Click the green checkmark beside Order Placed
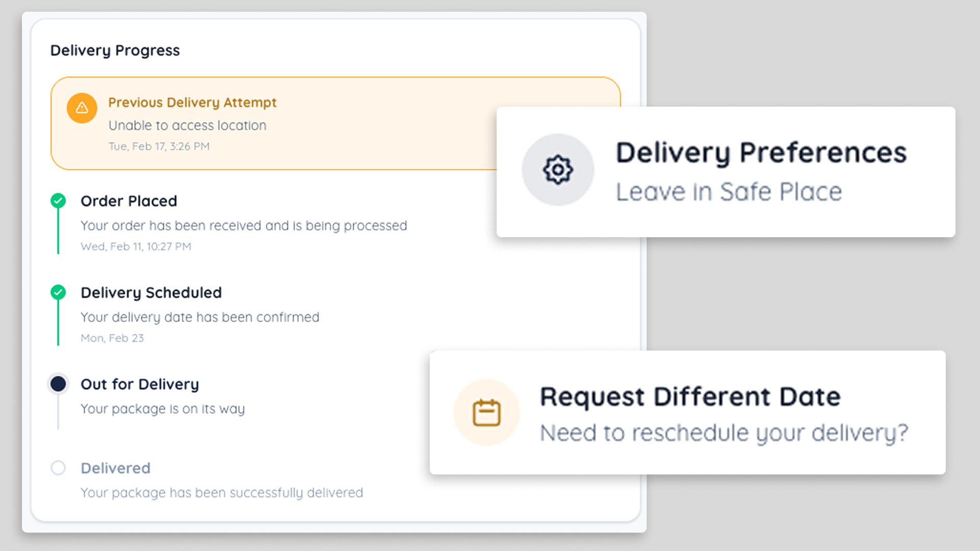This screenshot has height=551, width=980. pos(58,201)
